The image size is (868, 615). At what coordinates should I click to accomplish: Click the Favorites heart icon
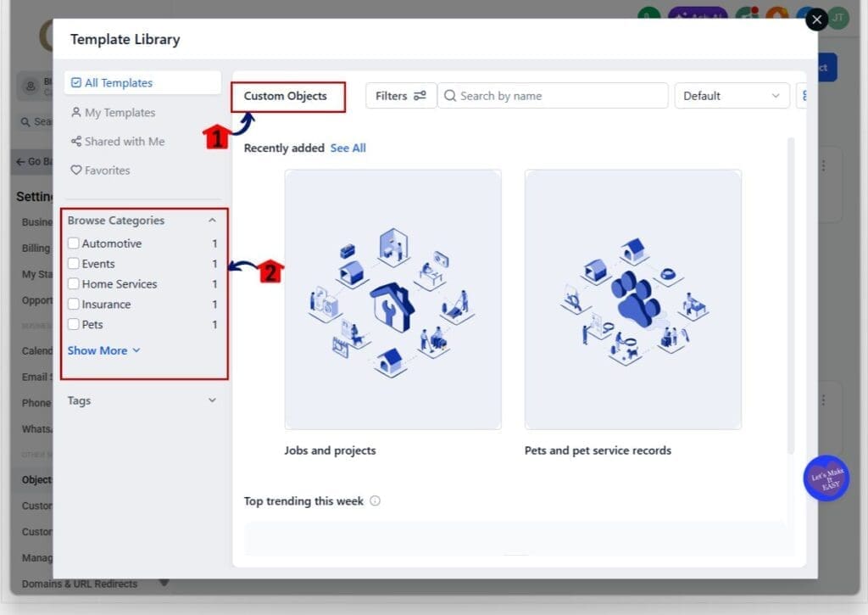click(75, 171)
